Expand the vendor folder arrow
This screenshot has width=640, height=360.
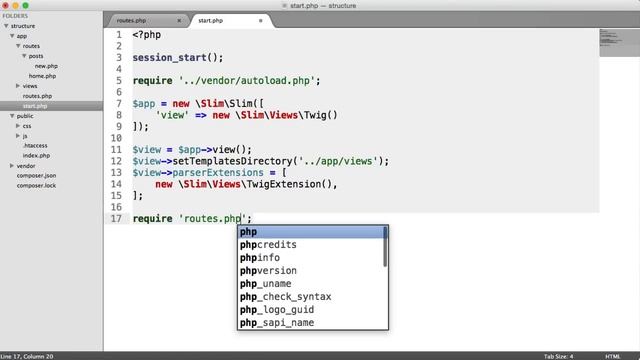(12, 166)
